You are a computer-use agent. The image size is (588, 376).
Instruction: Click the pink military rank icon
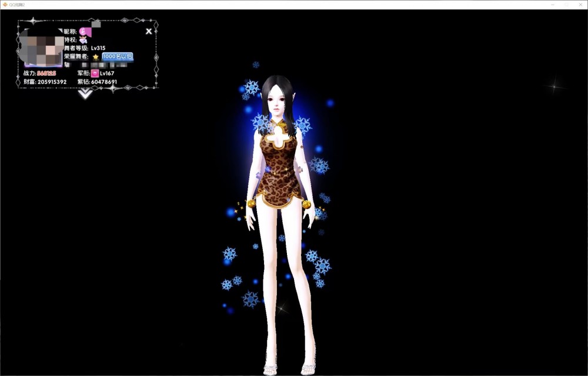[x=95, y=73]
